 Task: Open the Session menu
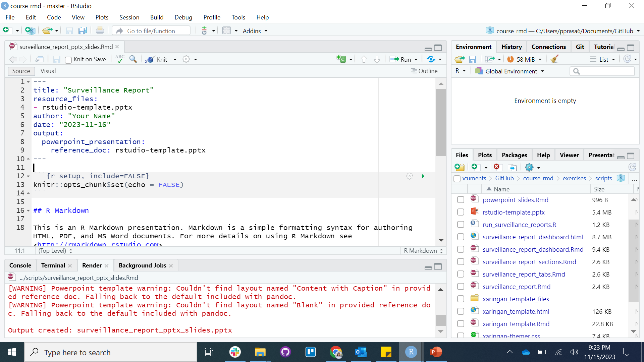129,17
